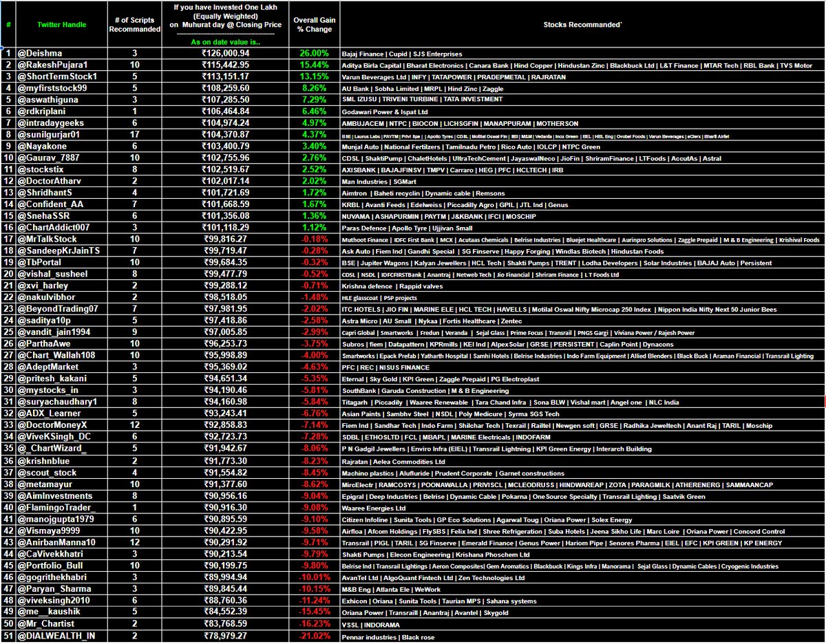Click the @Vismaya9999 cell
Image resolution: width=826 pixels, height=644 pixels.
pyautogui.click(x=61, y=530)
